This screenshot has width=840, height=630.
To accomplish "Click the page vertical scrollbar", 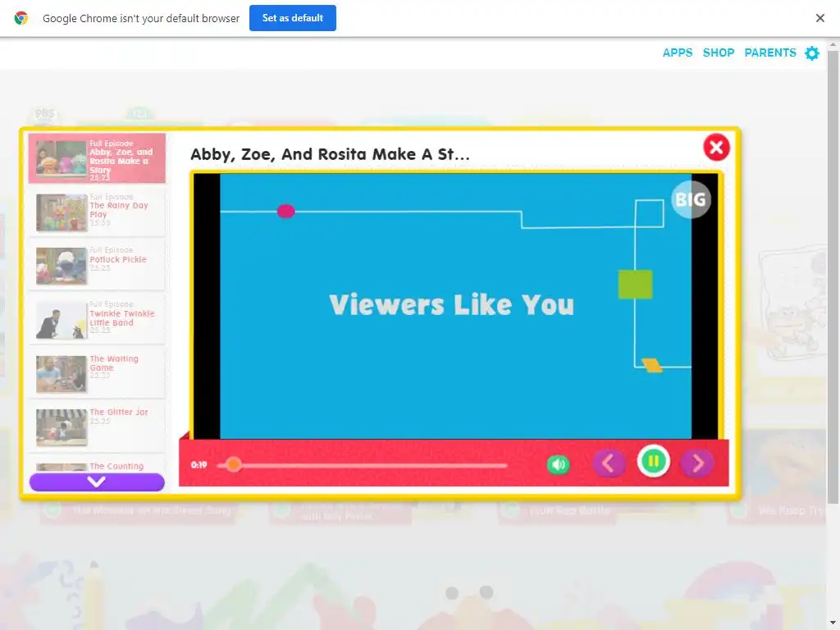I will [833, 277].
